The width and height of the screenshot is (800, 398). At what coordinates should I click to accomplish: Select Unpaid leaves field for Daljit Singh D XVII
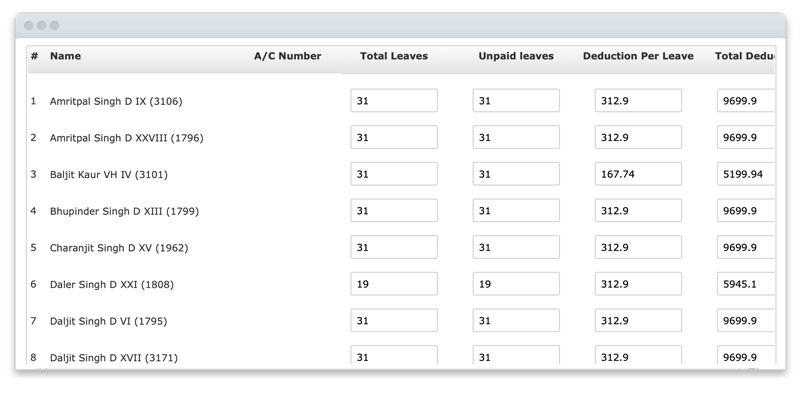pyautogui.click(x=516, y=355)
